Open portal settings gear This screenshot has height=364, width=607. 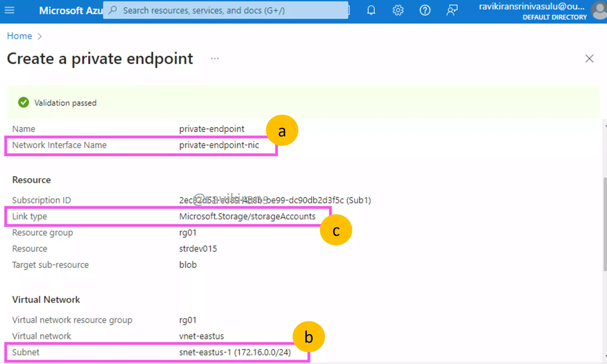pos(398,10)
